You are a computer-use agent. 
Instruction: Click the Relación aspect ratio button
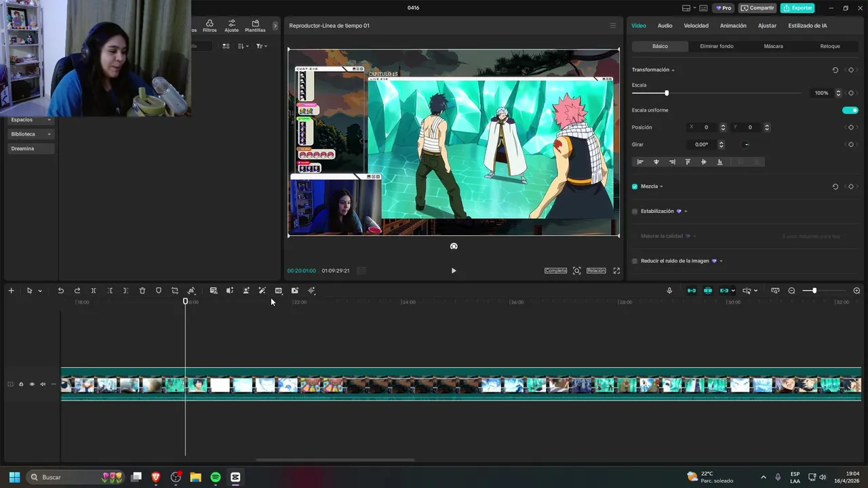pyautogui.click(x=596, y=270)
